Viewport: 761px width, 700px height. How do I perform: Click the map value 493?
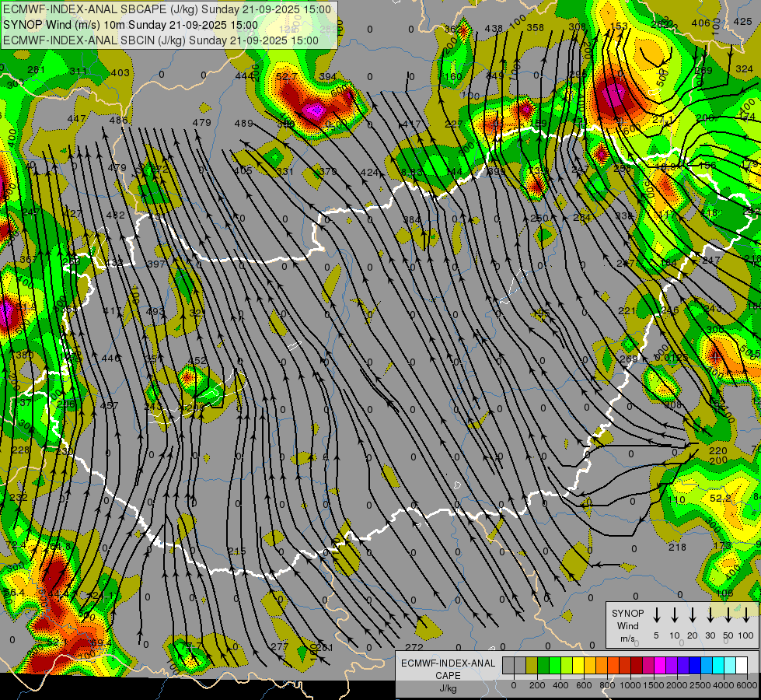[x=155, y=311]
